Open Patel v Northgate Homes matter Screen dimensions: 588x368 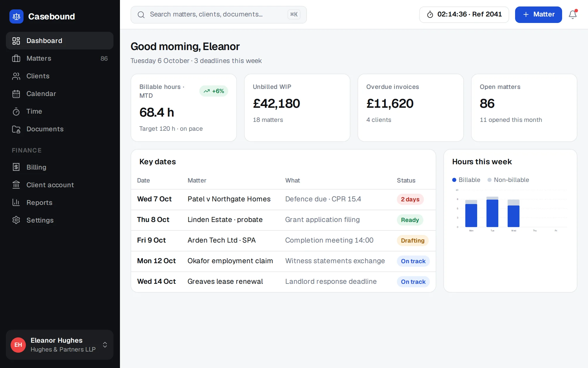[x=229, y=199]
